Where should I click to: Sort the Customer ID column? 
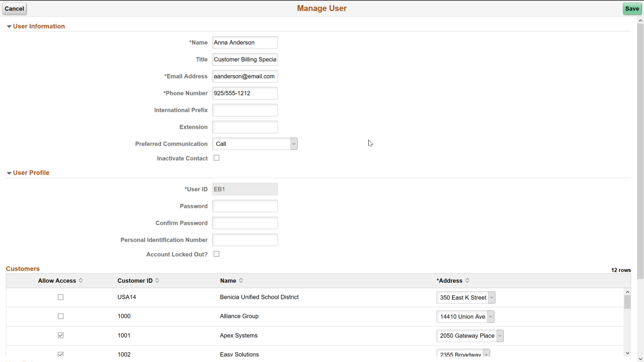coord(157,280)
